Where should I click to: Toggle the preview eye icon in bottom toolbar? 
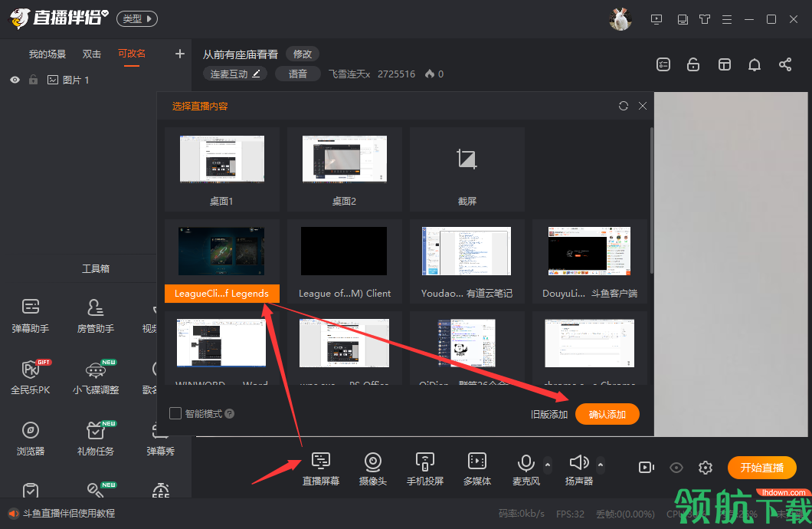coord(676,468)
